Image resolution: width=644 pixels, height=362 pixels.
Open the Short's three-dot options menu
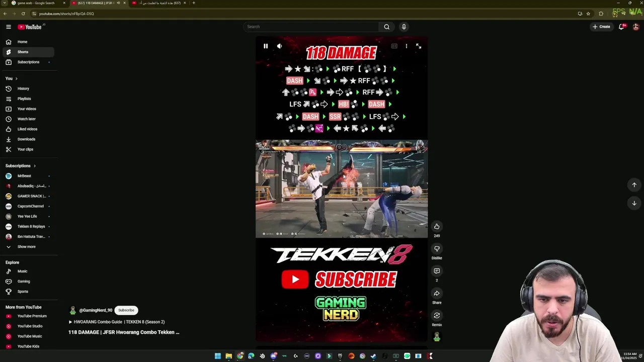tap(407, 46)
